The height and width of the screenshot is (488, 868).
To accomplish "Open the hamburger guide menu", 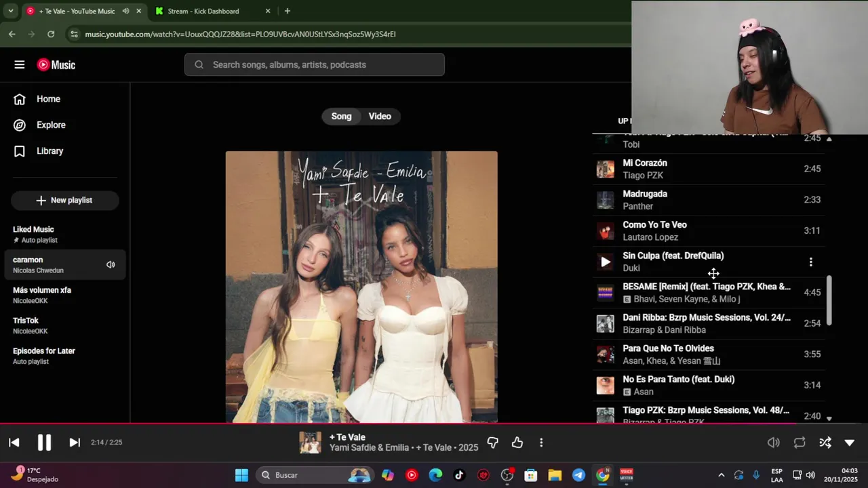I will point(20,65).
